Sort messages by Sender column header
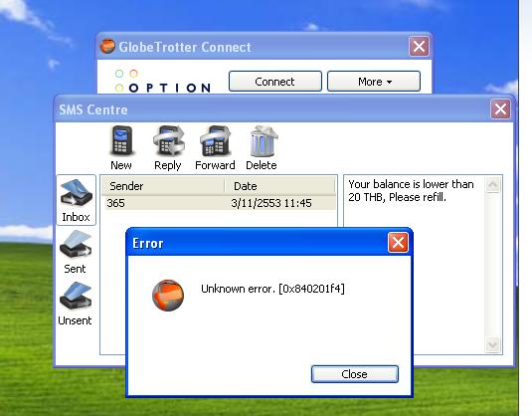The width and height of the screenshot is (532, 416). tap(163, 186)
